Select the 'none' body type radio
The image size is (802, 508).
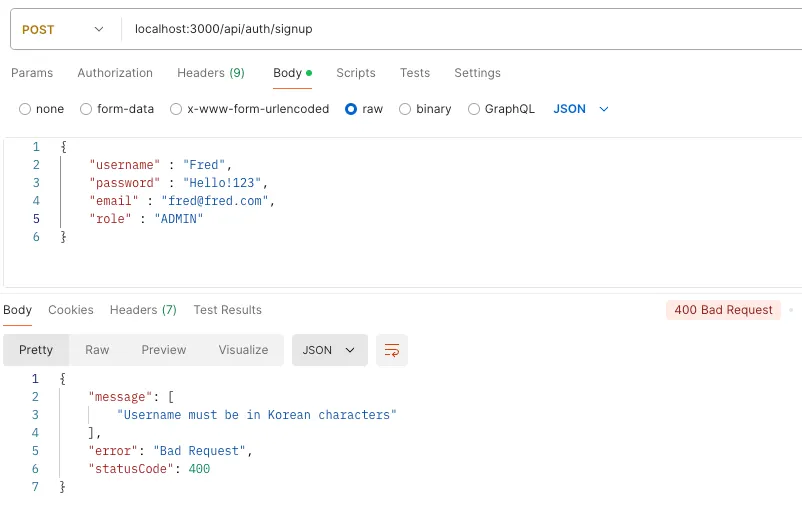(26, 109)
